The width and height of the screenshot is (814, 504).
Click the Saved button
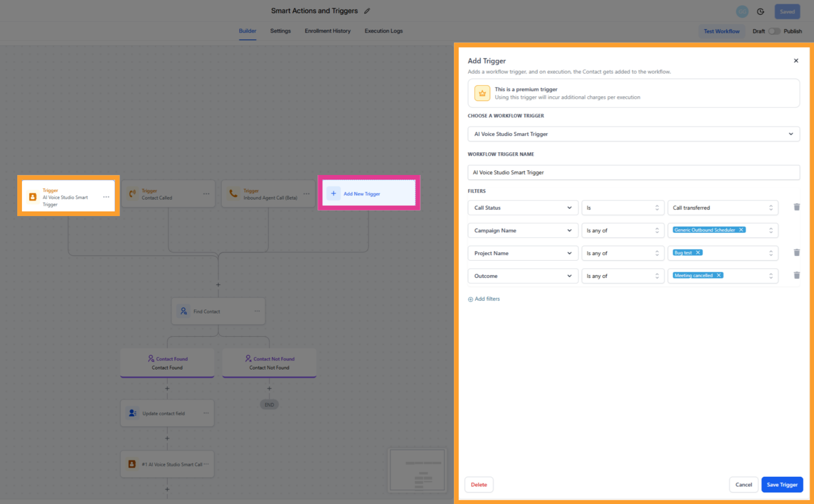787,12
